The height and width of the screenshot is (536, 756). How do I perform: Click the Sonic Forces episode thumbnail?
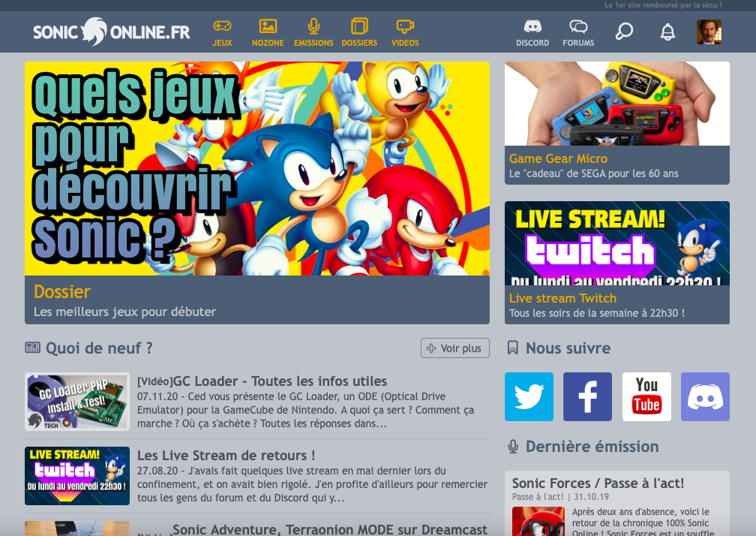coord(538,521)
